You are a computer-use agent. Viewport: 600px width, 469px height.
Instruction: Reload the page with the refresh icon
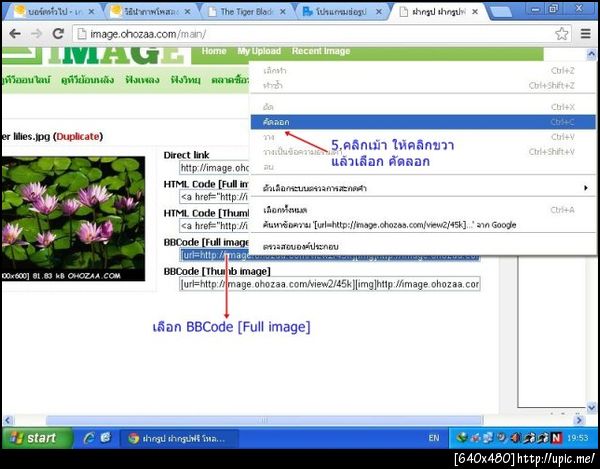pyautogui.click(x=58, y=34)
